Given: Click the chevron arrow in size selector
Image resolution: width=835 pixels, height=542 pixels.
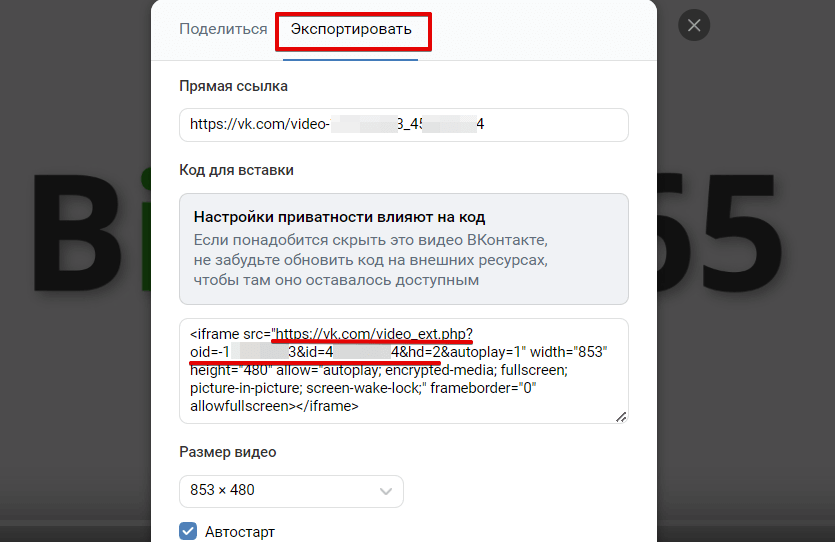Looking at the screenshot, I should pos(385,491).
